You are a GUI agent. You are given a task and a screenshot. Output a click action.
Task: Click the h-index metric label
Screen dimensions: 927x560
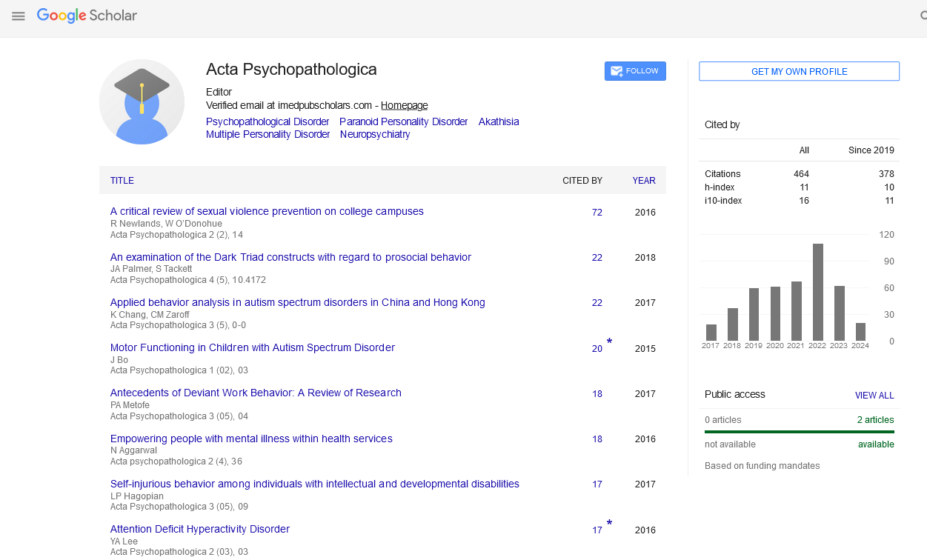[x=719, y=187]
